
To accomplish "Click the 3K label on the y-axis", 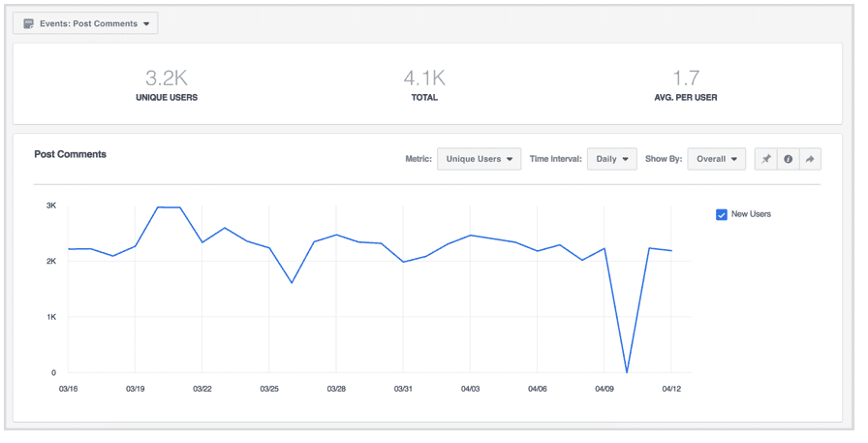I will (x=50, y=206).
